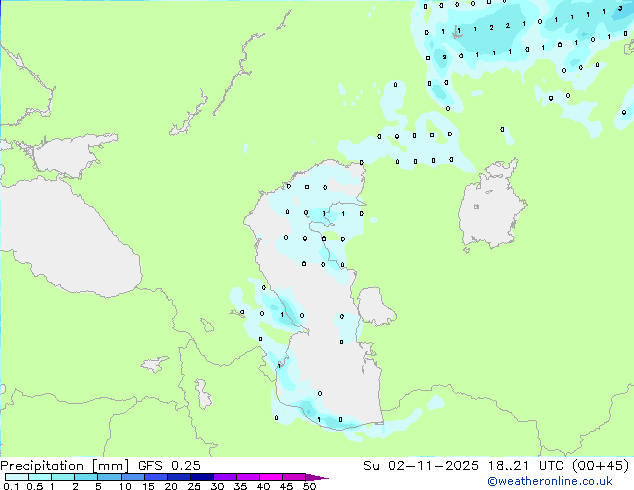Pick the 15–20 mm legend color box
Screen dimensions: 634x490
(155, 477)
